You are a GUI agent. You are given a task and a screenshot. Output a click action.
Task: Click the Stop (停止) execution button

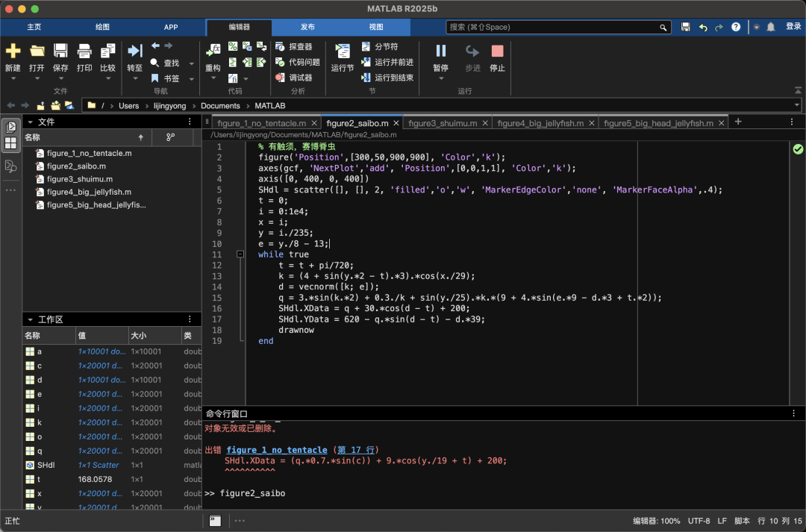point(497,51)
